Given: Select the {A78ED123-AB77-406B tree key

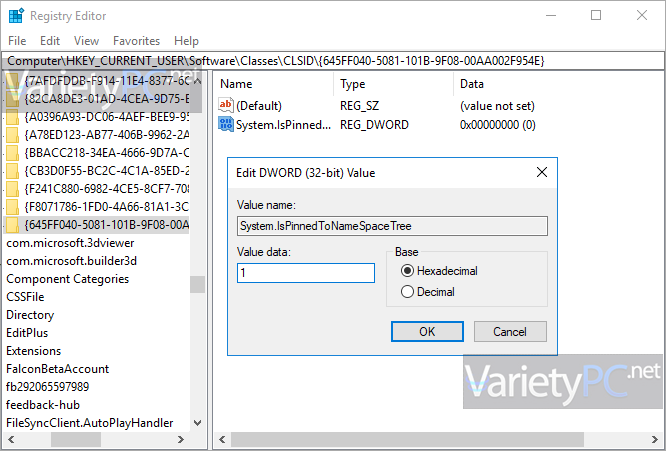Looking at the screenshot, I should point(107,135).
